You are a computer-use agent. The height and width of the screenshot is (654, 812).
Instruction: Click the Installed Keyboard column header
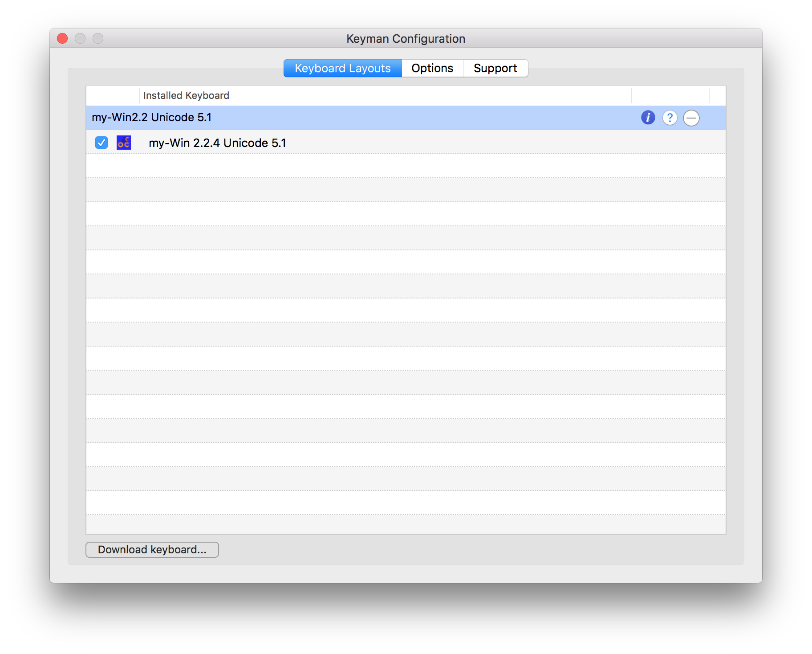pyautogui.click(x=385, y=95)
